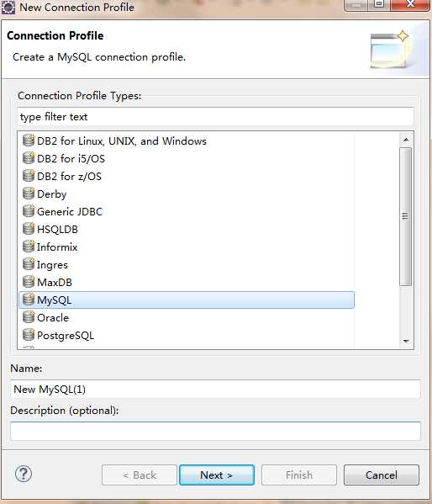Choose "Oracle" profile type
This screenshot has width=432, height=504.
(x=53, y=317)
